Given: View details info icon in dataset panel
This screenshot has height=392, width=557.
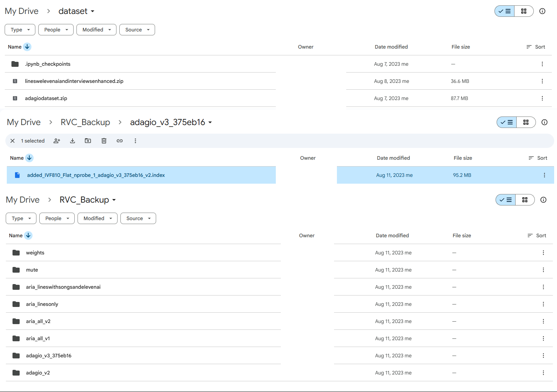Looking at the screenshot, I should pyautogui.click(x=542, y=11).
